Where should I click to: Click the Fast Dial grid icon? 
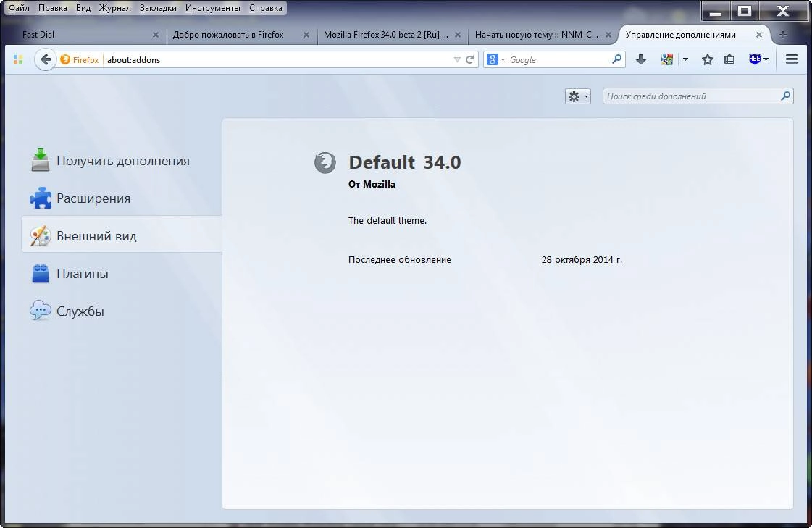[x=18, y=59]
